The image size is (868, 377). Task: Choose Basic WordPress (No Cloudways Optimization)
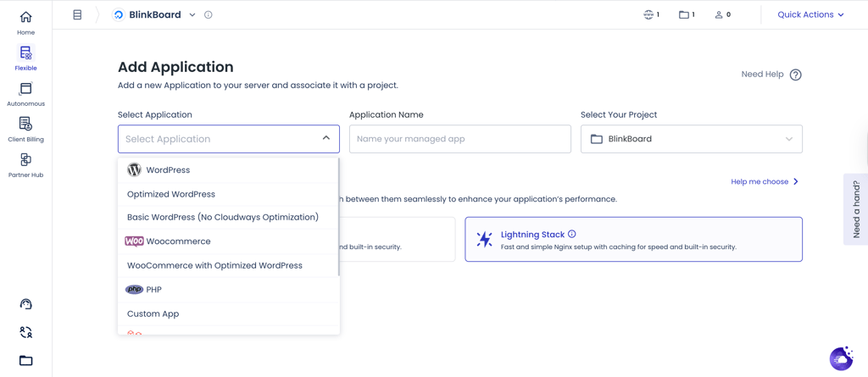point(228,218)
